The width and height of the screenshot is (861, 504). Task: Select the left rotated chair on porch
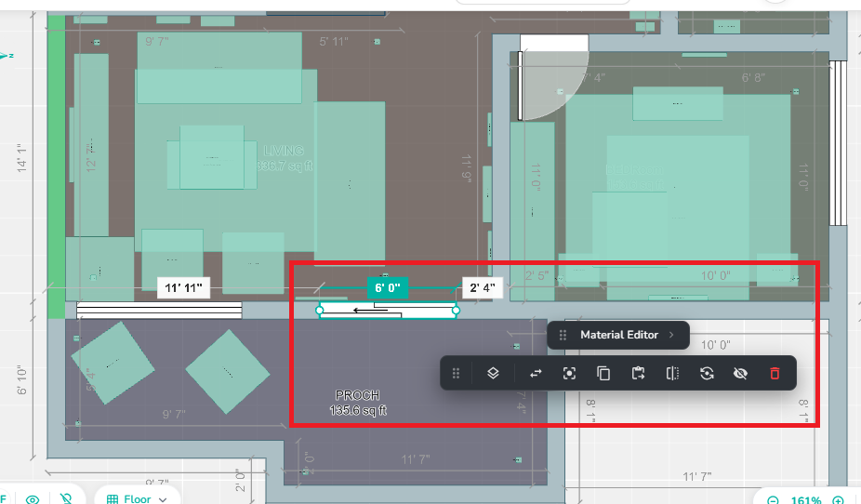click(x=113, y=363)
